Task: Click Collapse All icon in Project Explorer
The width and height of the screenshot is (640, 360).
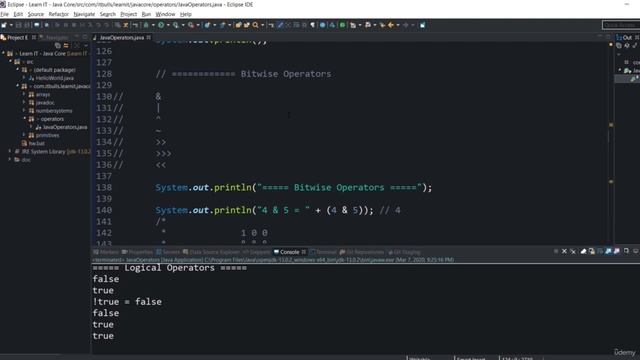Action: [x=58, y=45]
